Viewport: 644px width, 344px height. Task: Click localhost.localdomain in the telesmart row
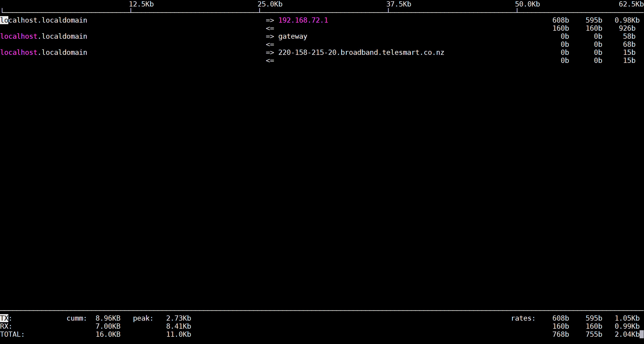point(44,52)
